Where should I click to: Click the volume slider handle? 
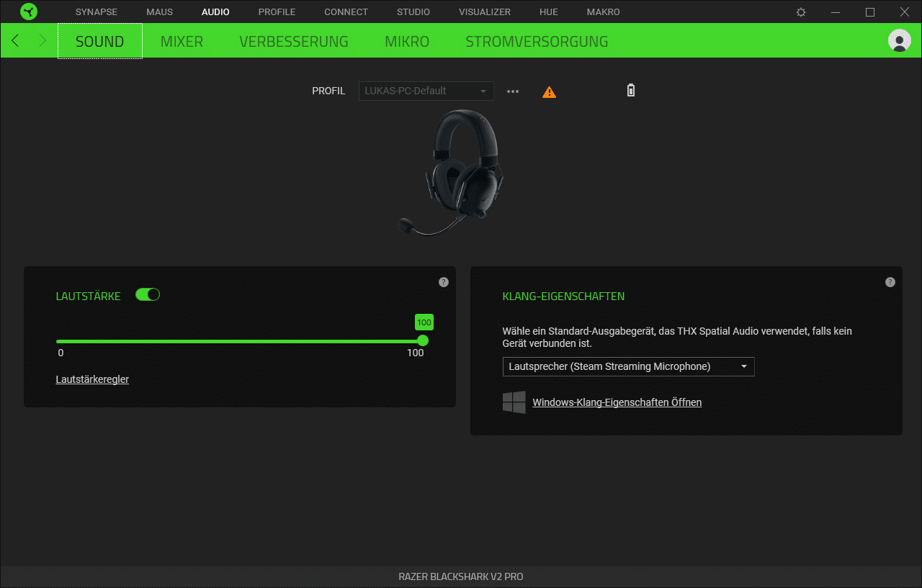pyautogui.click(x=423, y=341)
